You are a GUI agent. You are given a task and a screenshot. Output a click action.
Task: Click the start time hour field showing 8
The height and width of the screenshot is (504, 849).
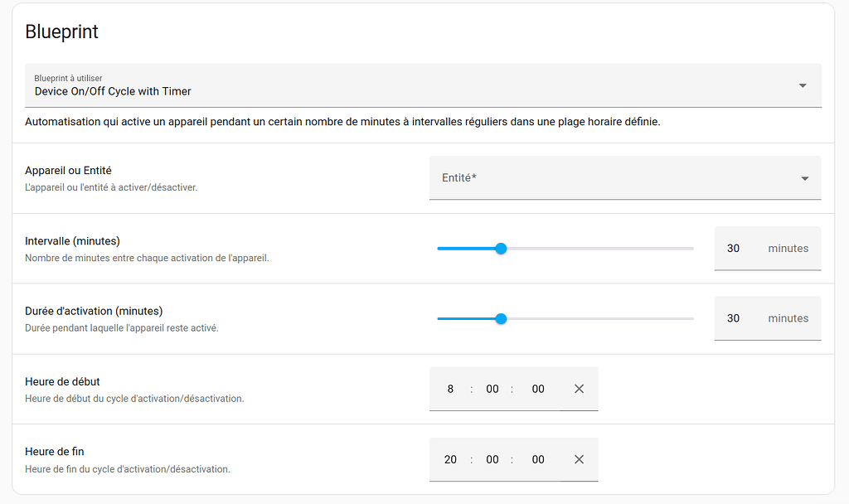pyautogui.click(x=450, y=388)
